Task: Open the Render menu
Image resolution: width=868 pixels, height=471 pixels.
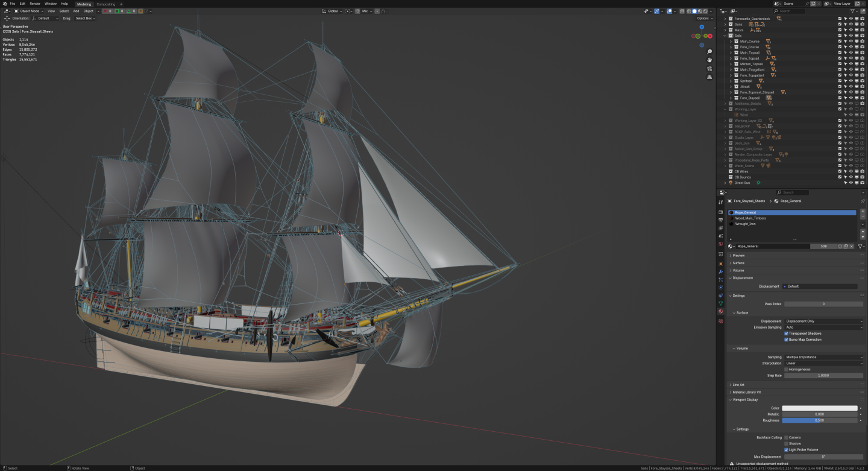Action: (x=35, y=4)
